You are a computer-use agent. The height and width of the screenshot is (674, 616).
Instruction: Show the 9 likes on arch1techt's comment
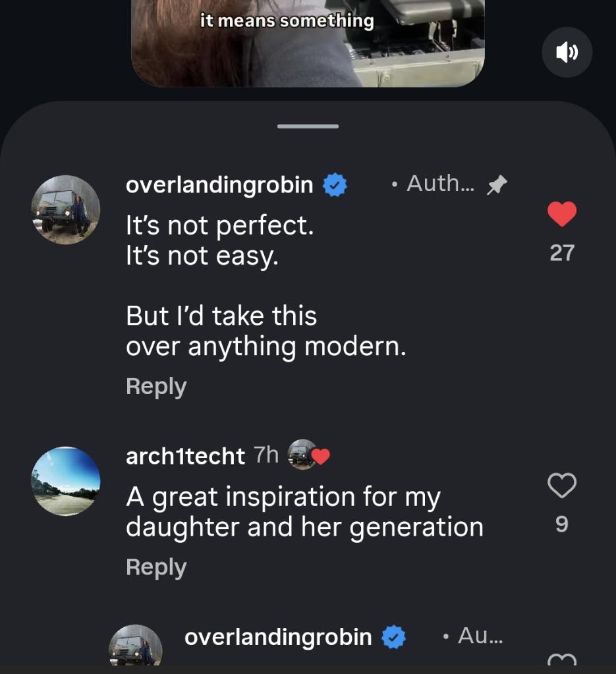pyautogui.click(x=562, y=524)
